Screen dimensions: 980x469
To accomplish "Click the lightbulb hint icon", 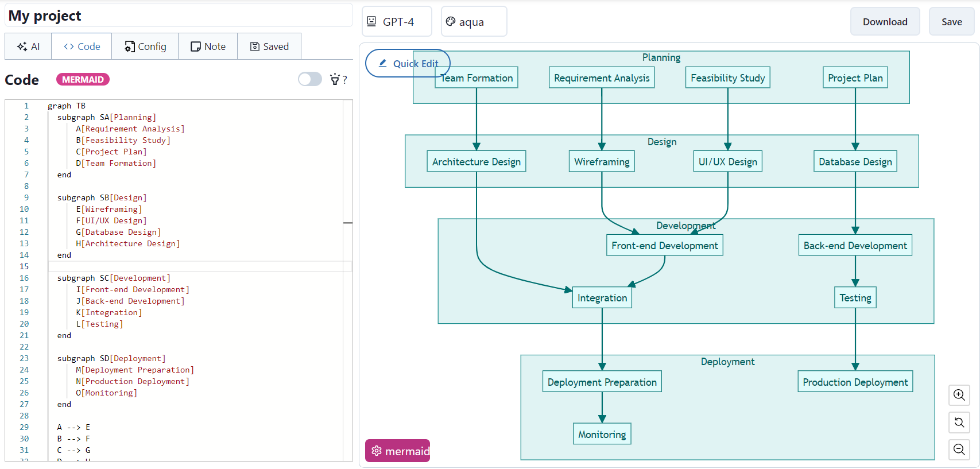I will [335, 79].
